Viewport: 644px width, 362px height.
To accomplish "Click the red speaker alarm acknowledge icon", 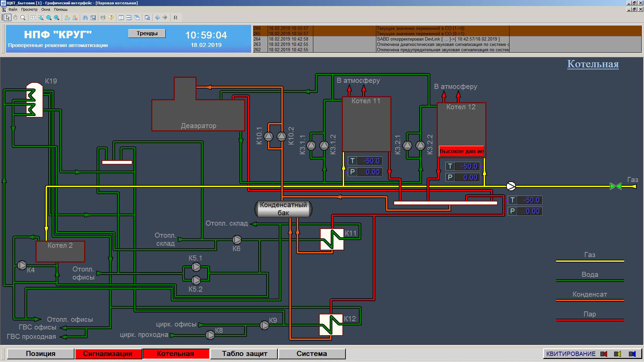I will point(604,354).
